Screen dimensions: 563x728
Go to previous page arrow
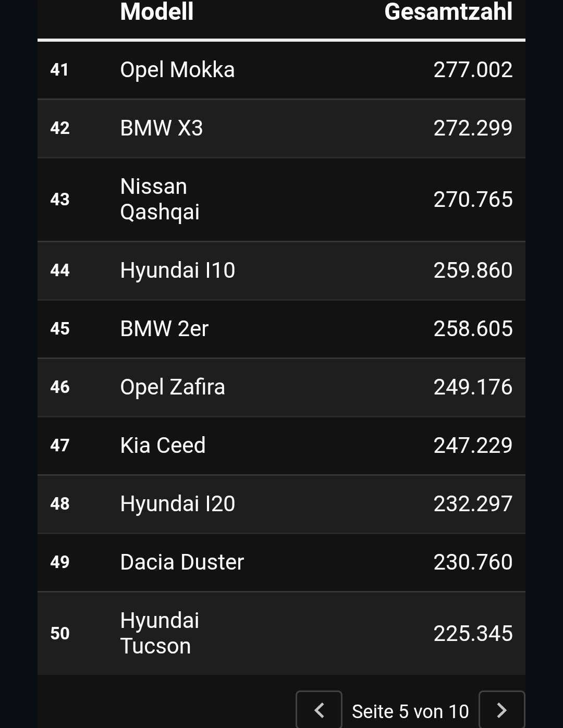tap(319, 710)
